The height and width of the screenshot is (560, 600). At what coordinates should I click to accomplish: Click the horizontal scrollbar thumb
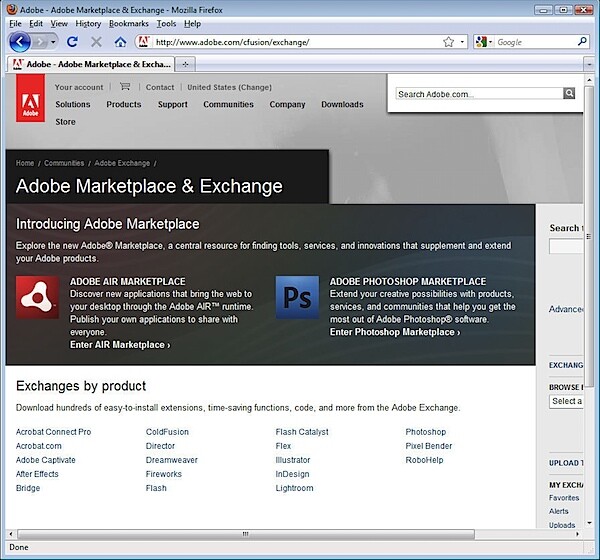click(246, 534)
